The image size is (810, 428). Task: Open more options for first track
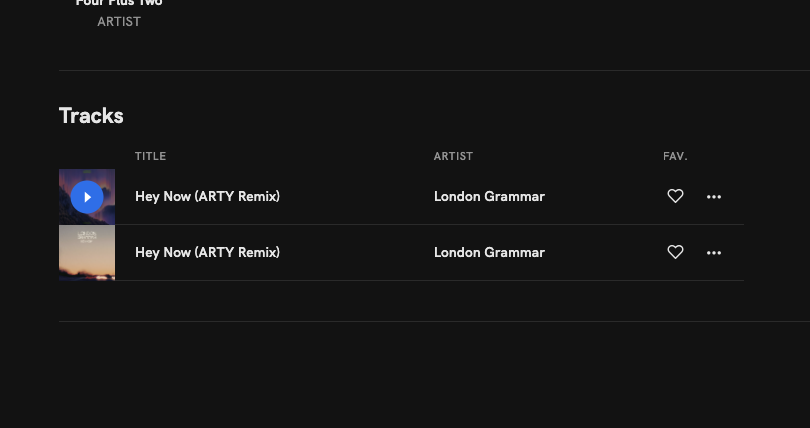[x=714, y=197]
